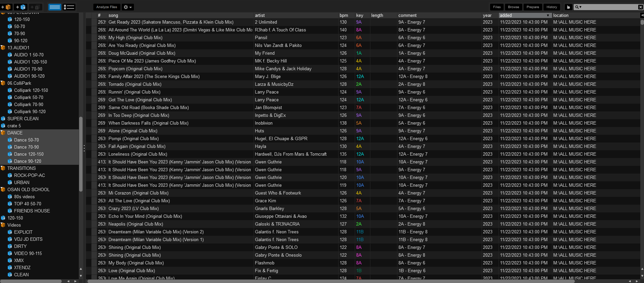Add a new smart crate
644x283 pixels.
pyautogui.click(x=21, y=7)
